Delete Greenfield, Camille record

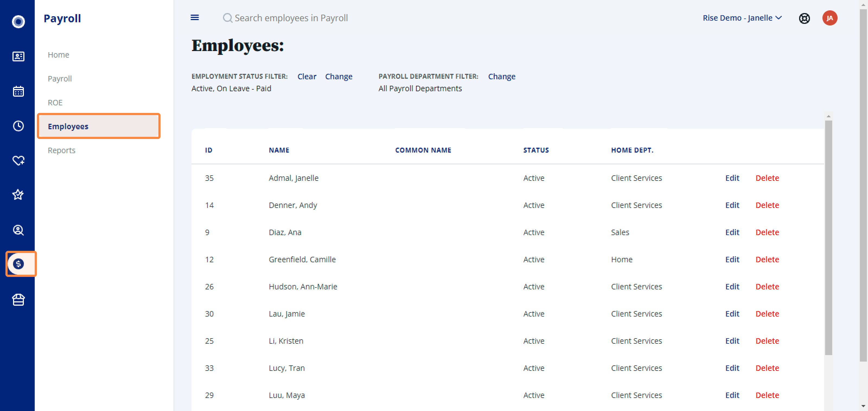(767, 259)
